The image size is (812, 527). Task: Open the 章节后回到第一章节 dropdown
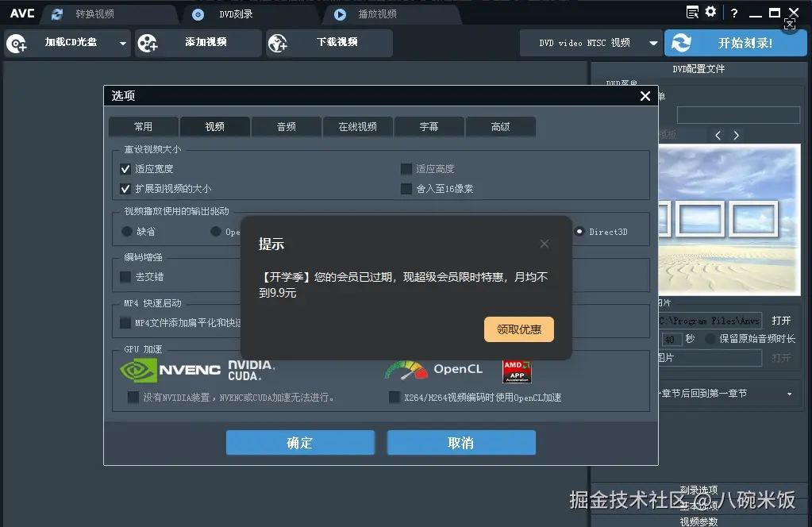click(789, 394)
